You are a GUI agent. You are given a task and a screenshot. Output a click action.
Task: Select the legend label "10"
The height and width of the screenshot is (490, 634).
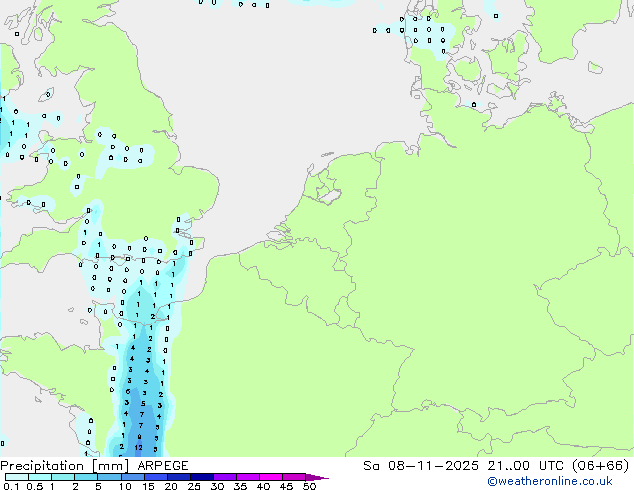click(125, 486)
